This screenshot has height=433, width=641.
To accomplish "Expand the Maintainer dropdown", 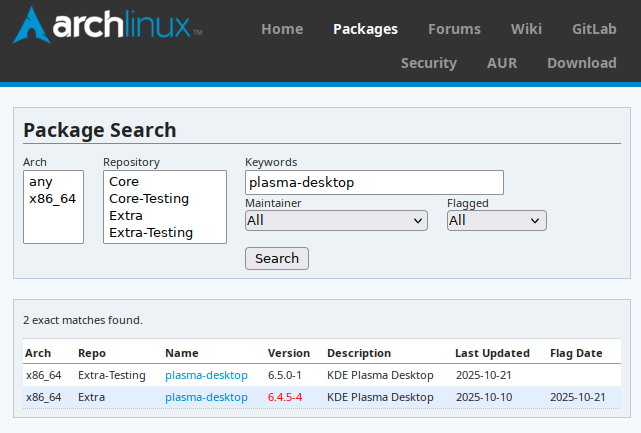I will click(336, 220).
